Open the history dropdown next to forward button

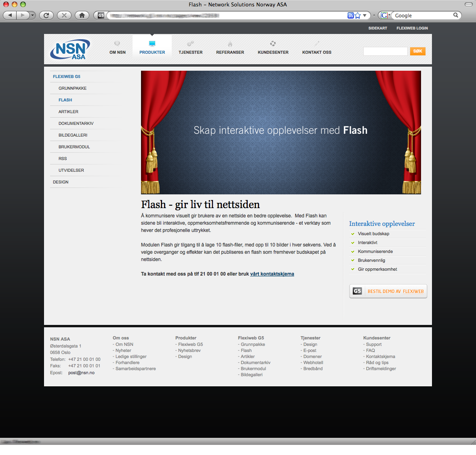(x=32, y=15)
